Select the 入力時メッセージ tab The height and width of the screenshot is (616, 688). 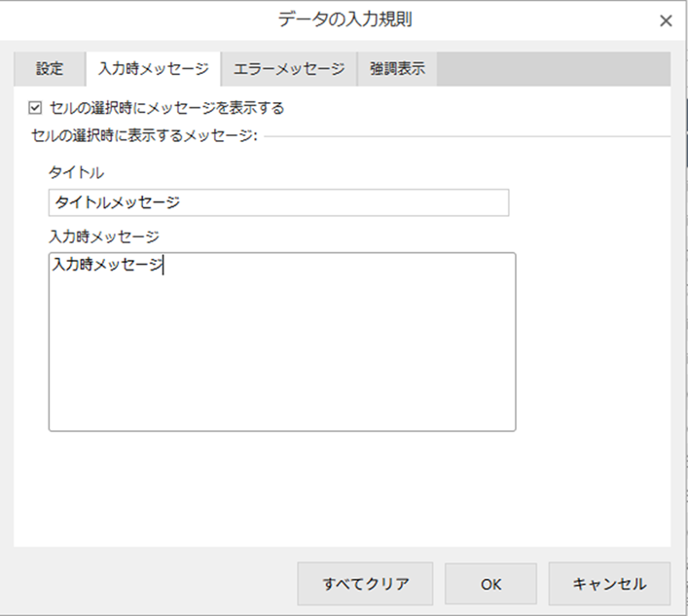(153, 69)
